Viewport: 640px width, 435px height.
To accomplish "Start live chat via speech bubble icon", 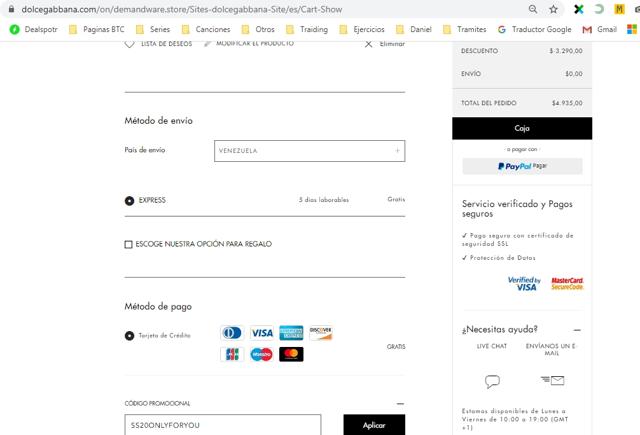I will 492,381.
